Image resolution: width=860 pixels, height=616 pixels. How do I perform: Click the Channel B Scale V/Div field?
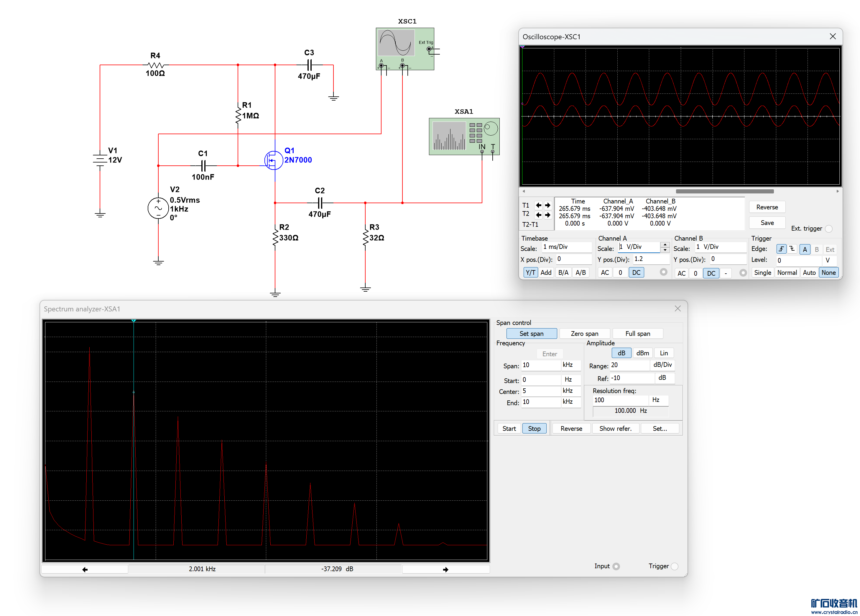(x=721, y=247)
